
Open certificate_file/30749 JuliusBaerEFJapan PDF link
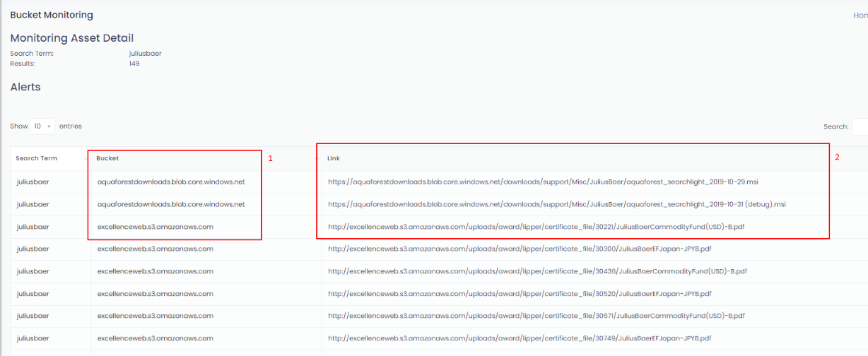pyautogui.click(x=520, y=338)
